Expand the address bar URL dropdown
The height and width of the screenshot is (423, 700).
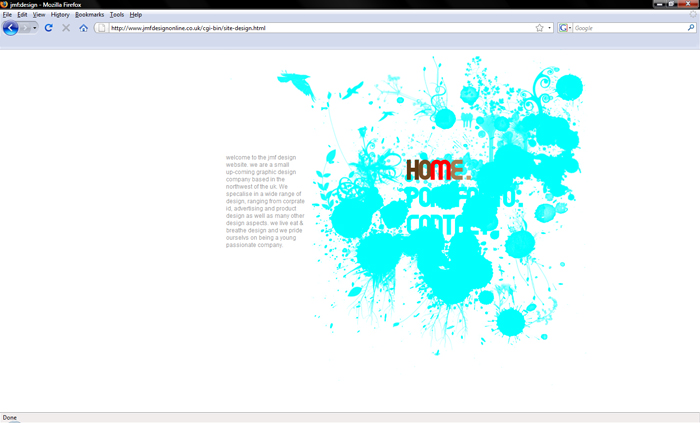click(x=549, y=28)
